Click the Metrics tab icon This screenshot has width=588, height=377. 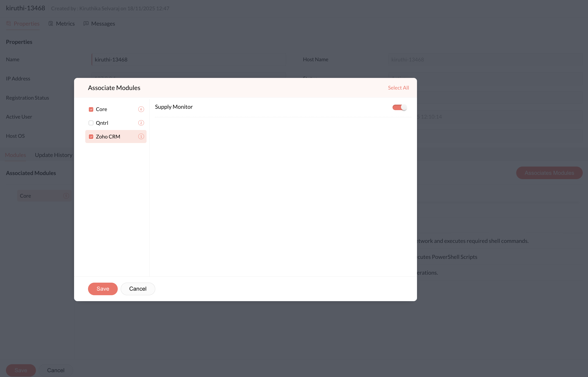(51, 24)
